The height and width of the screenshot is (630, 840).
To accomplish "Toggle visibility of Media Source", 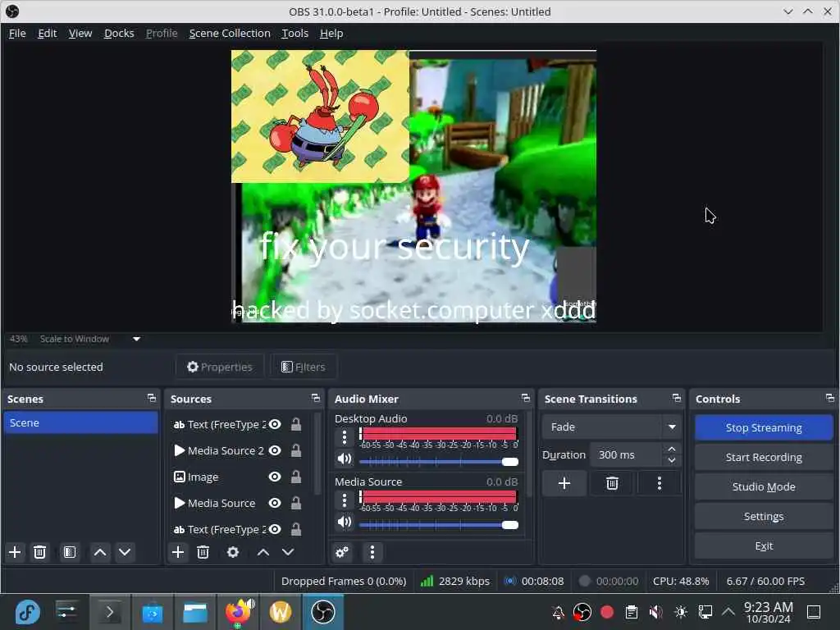I will 275,503.
